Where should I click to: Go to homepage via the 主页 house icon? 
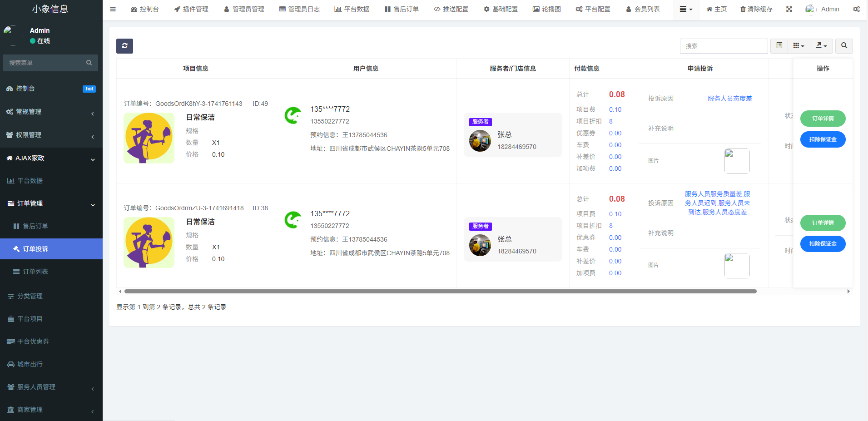(x=716, y=9)
